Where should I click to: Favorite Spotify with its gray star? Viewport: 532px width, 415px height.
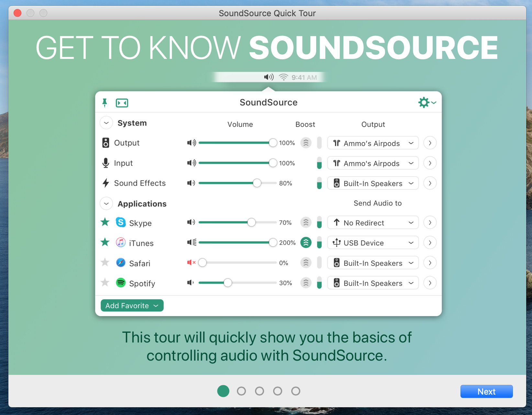pos(105,282)
